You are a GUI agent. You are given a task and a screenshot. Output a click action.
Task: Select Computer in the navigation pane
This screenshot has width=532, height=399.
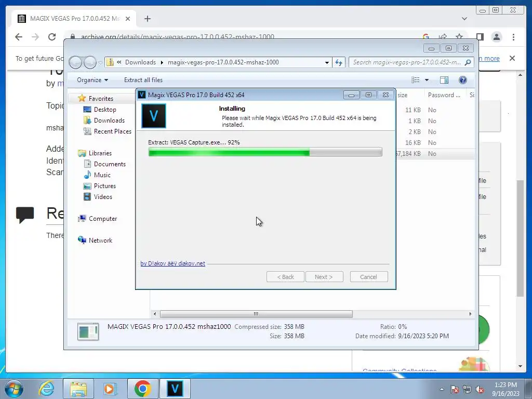[x=103, y=219]
